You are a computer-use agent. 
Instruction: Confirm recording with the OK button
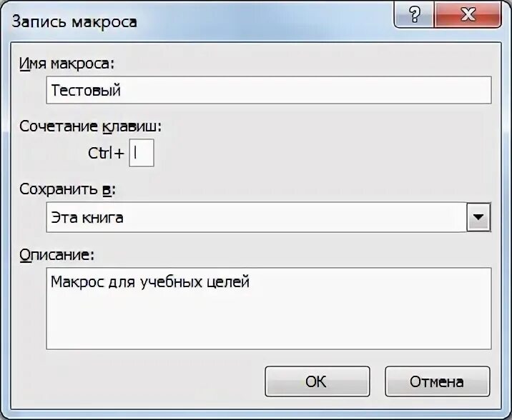(317, 381)
